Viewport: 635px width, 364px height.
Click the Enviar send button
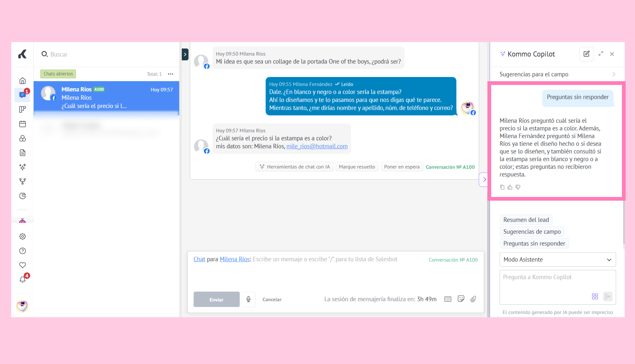coord(217,299)
